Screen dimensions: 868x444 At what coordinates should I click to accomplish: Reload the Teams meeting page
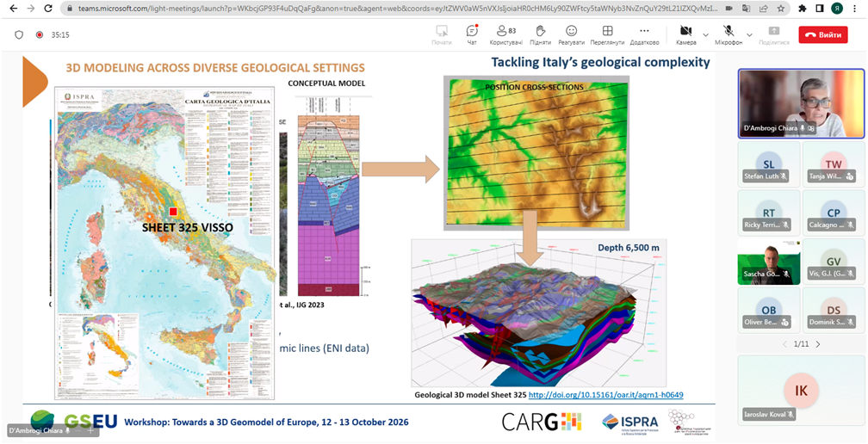click(x=48, y=9)
